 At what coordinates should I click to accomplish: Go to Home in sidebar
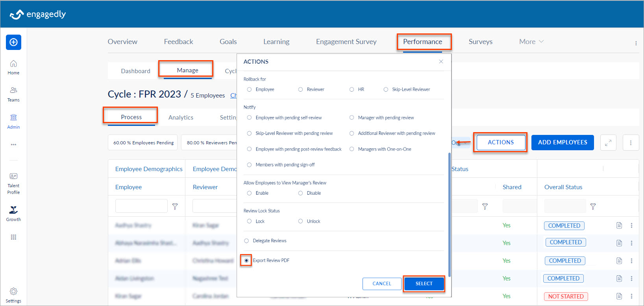click(x=13, y=67)
